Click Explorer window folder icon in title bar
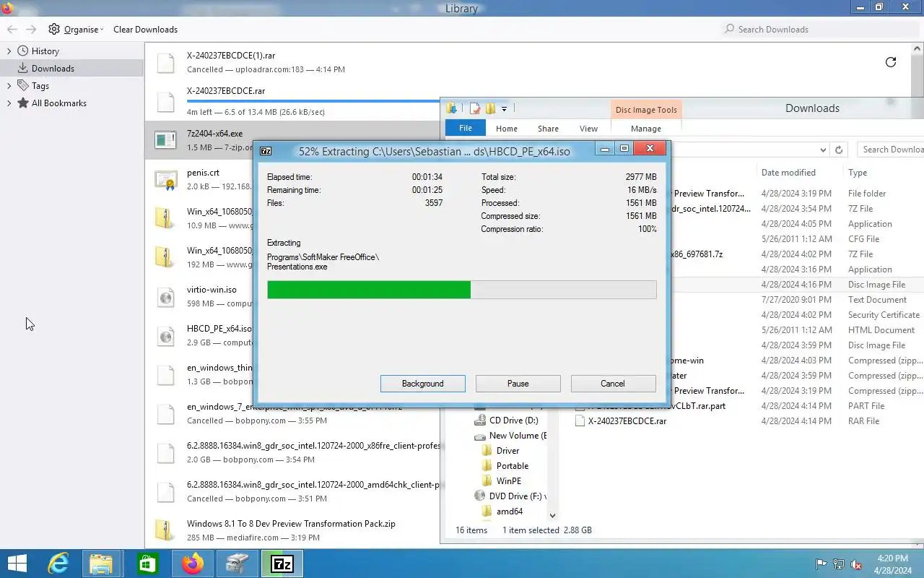The height and width of the screenshot is (578, 924). click(x=452, y=108)
